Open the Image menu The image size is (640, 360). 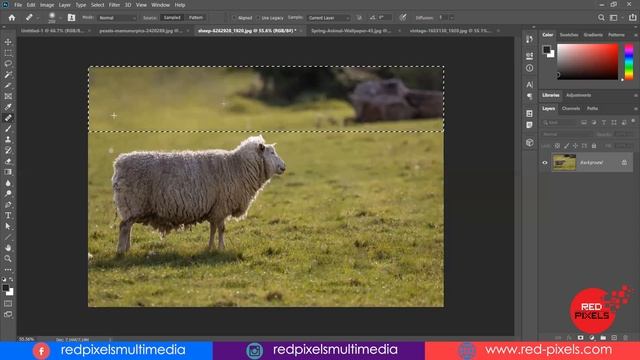47,5
